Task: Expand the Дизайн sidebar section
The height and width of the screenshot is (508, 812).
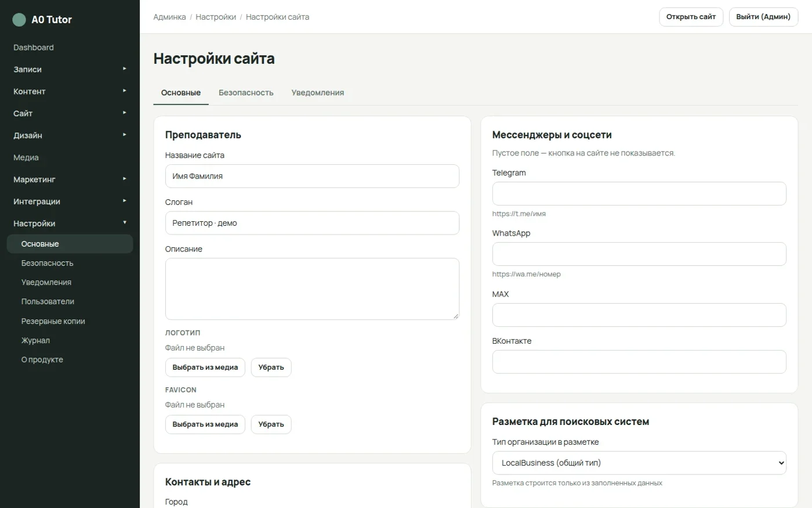Action: [x=70, y=136]
